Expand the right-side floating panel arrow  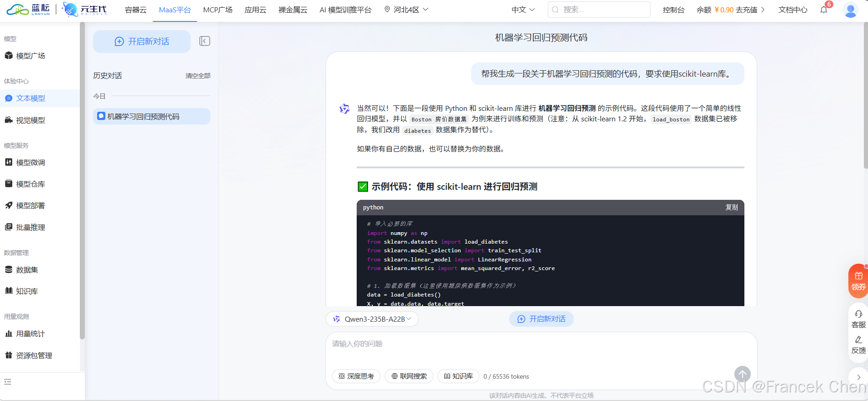pyautogui.click(x=858, y=377)
